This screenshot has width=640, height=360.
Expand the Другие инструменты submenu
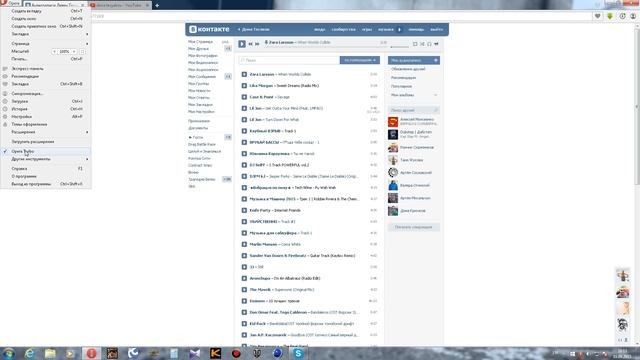click(x=45, y=159)
